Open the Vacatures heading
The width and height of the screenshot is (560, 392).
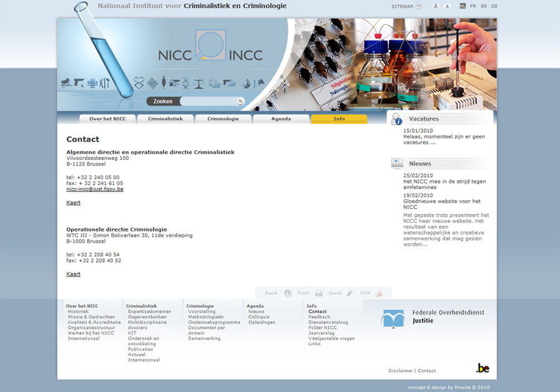click(424, 119)
